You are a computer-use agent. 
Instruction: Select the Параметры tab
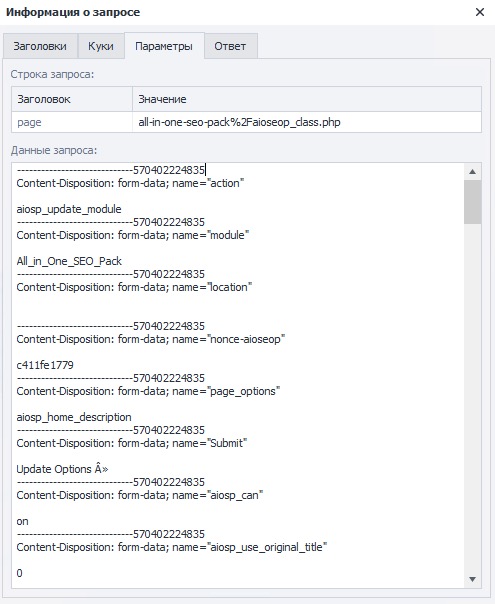164,46
